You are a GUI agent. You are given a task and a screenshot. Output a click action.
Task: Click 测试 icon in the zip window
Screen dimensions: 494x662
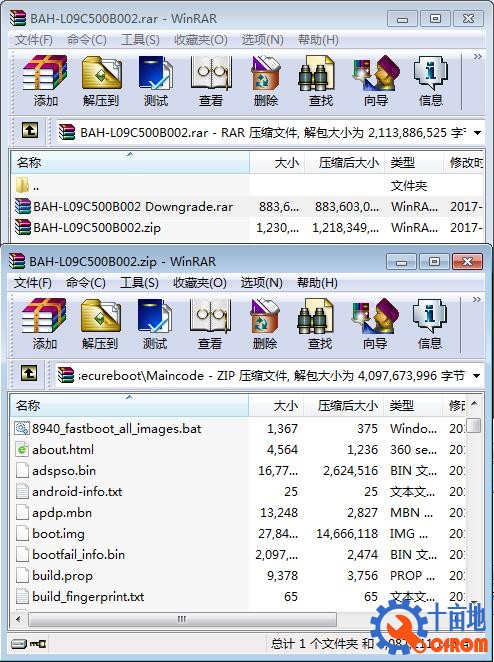point(155,316)
